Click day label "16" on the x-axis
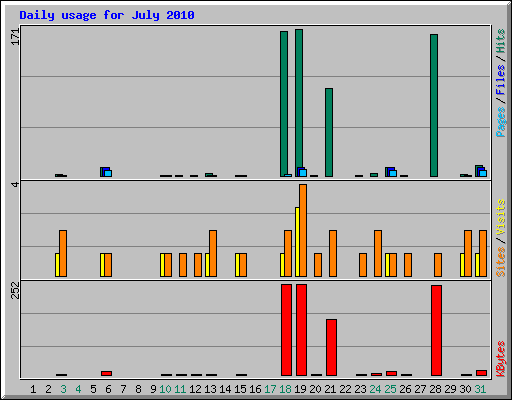Screen dimensions: 512x400 click(255, 389)
